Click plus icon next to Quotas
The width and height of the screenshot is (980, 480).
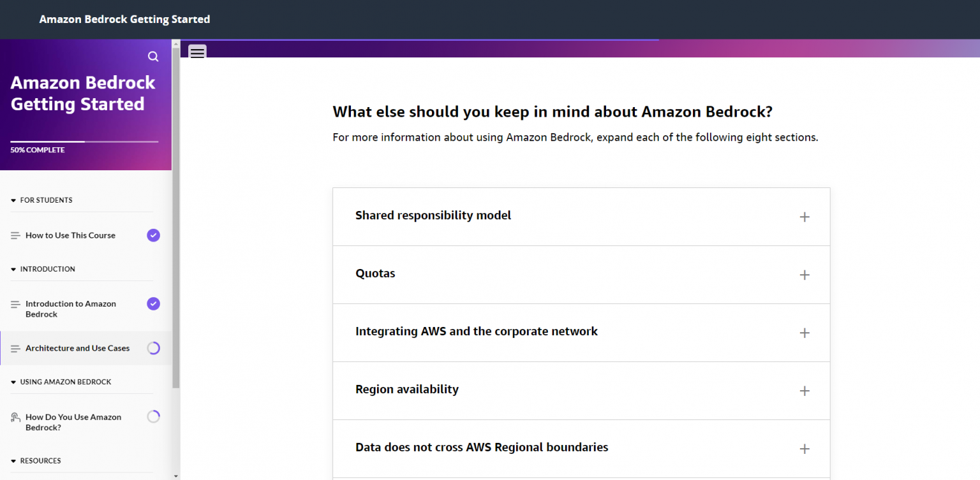pyautogui.click(x=805, y=275)
